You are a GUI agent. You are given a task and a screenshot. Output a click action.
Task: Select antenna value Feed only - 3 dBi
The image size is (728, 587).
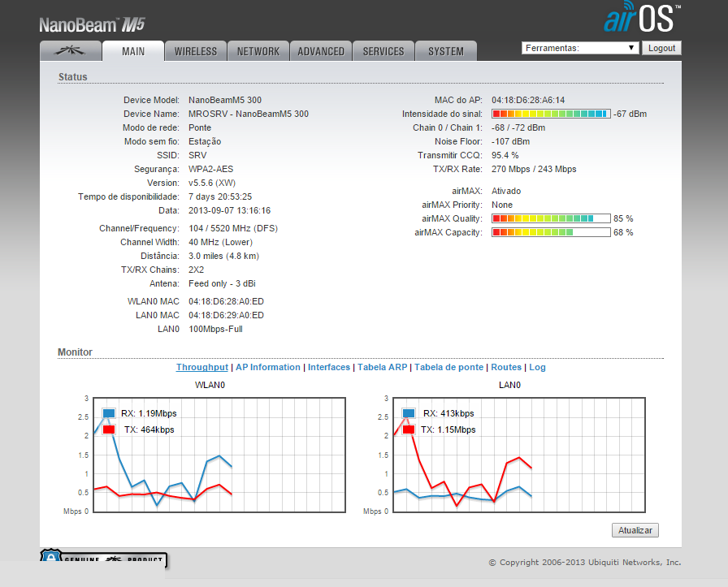[x=222, y=283]
